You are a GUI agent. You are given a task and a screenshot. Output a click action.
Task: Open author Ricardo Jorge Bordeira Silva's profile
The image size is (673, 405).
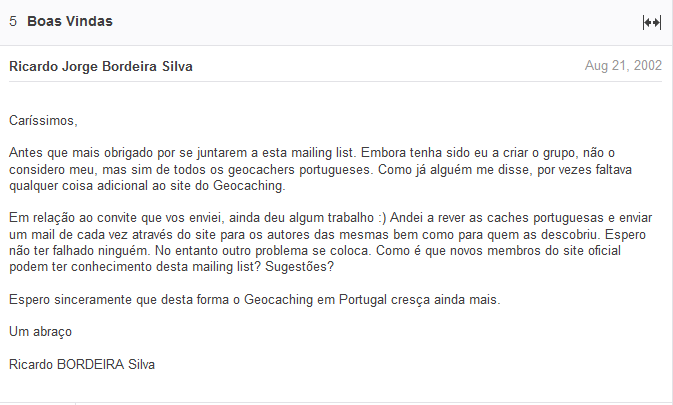[101, 66]
